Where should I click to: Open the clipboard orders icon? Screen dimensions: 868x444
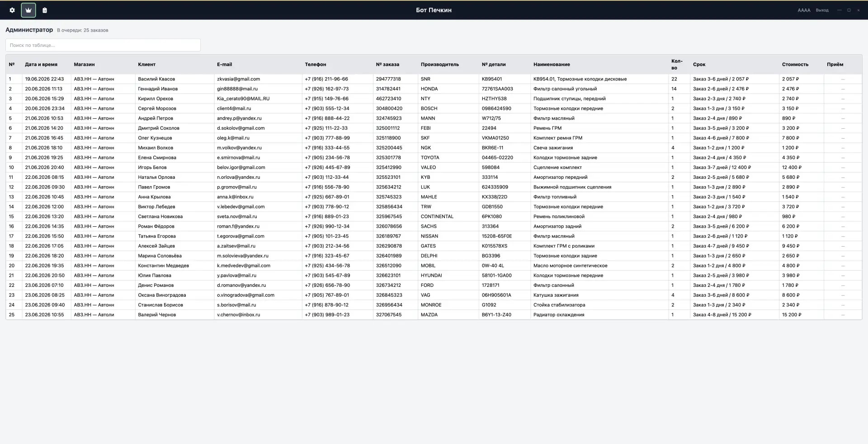[45, 10]
